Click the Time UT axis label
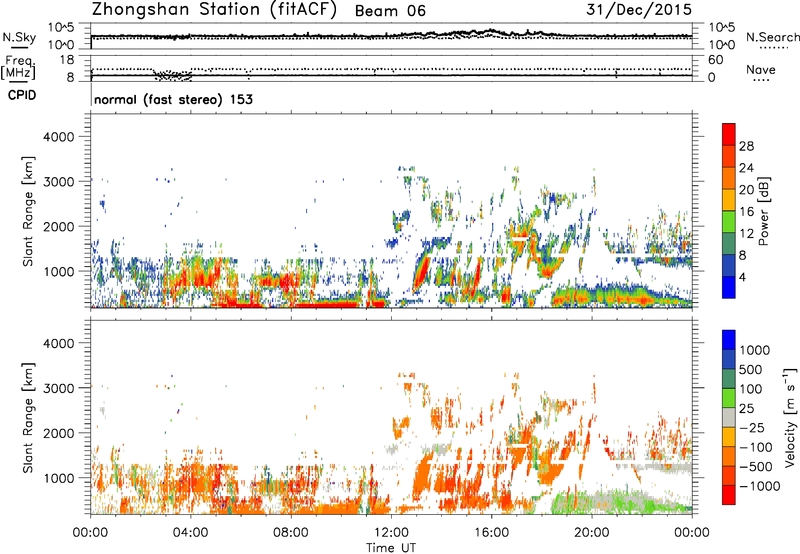 [x=391, y=548]
